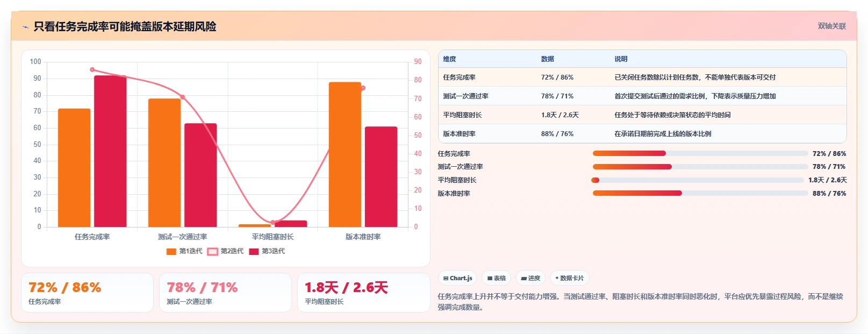Select the Chart.js chip
This screenshot has width=868, height=334.
tap(458, 278)
